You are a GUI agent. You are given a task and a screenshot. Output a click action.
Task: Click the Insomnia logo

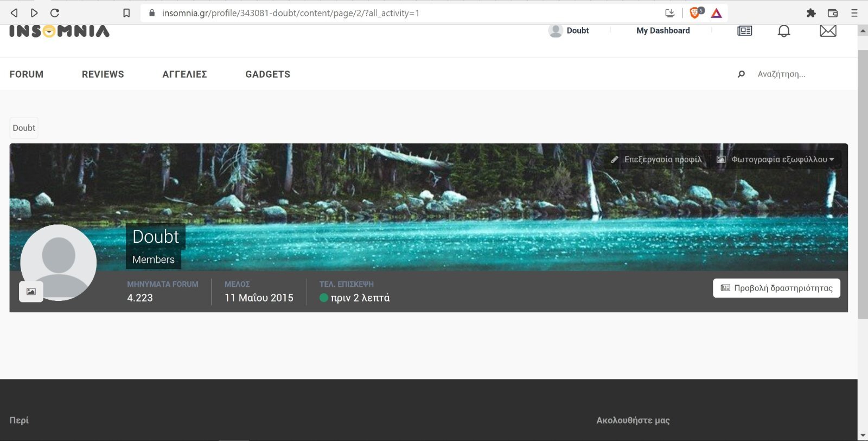[59, 31]
